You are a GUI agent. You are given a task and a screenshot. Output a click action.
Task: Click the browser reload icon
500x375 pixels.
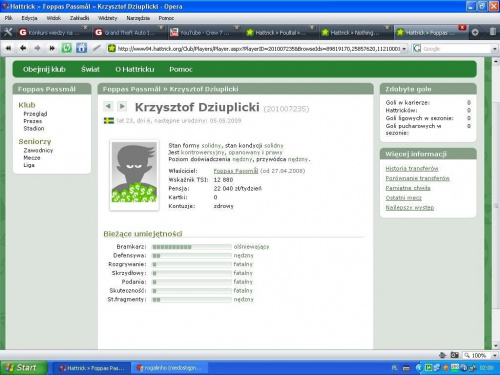[x=67, y=48]
